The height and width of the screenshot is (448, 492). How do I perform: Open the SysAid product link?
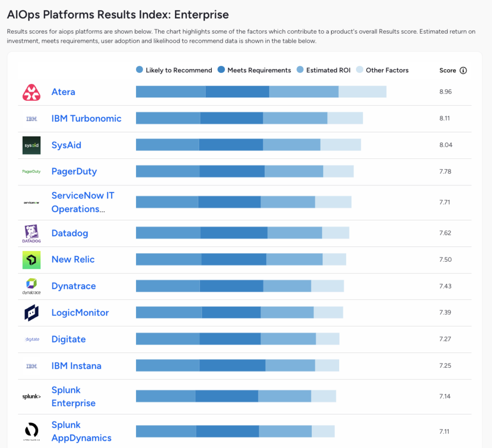click(66, 145)
